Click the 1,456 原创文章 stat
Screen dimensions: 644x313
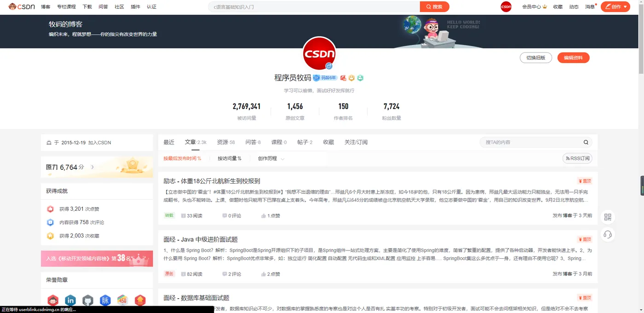[295, 111]
